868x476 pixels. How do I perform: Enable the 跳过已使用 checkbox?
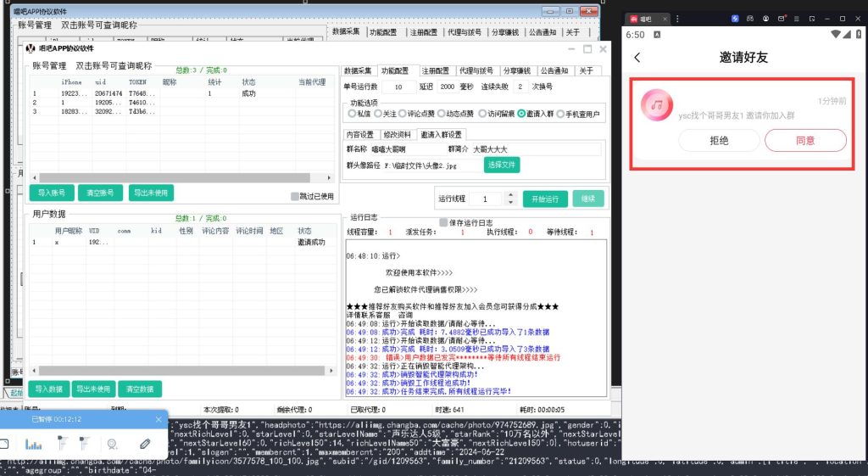pyautogui.click(x=295, y=196)
